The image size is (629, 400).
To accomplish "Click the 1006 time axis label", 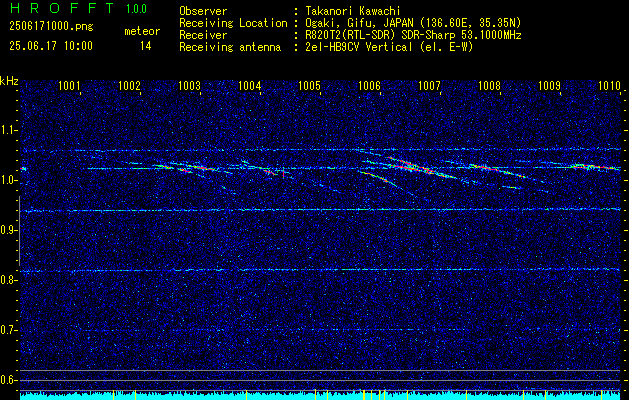I will click(369, 86).
